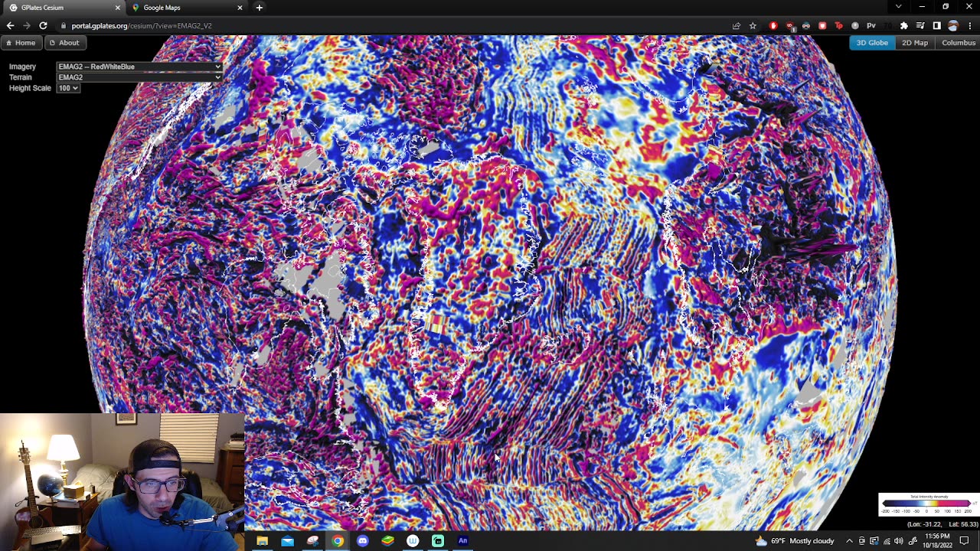
Task: Open BlueStacks from the taskbar
Action: 387,541
